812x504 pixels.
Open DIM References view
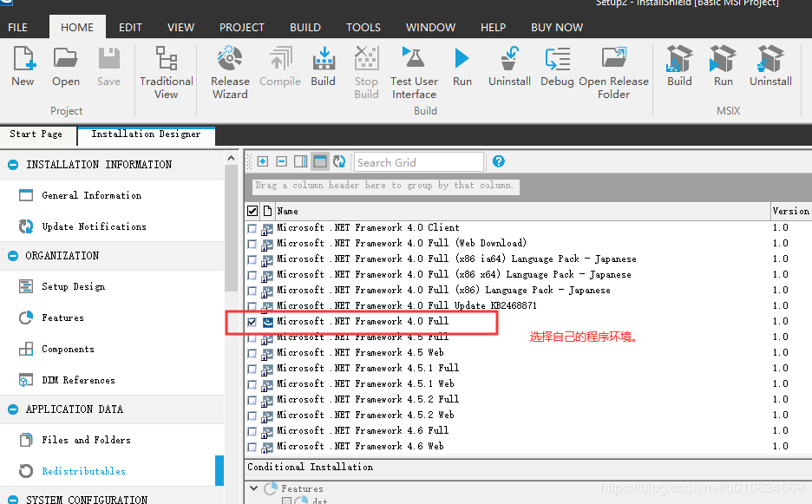[x=78, y=380]
